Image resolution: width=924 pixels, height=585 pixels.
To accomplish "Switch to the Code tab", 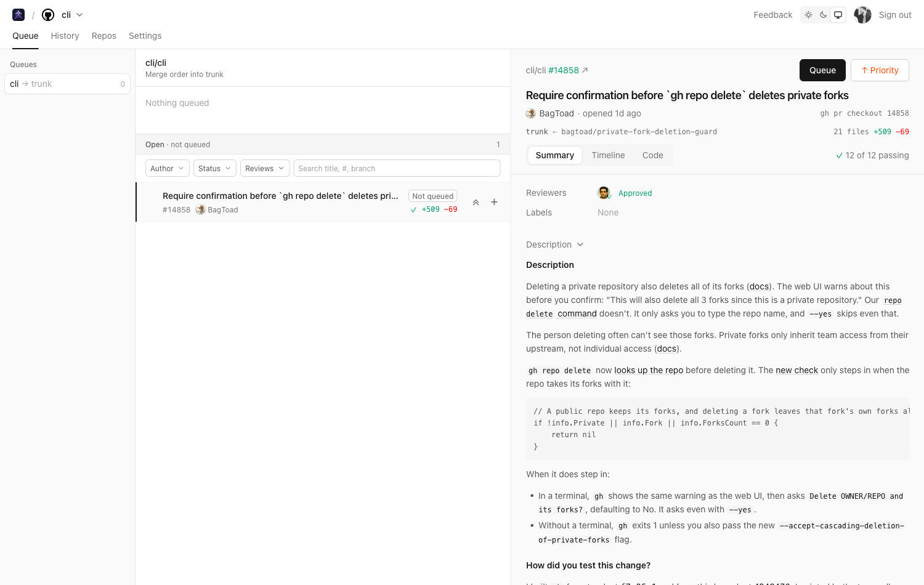I will 652,155.
